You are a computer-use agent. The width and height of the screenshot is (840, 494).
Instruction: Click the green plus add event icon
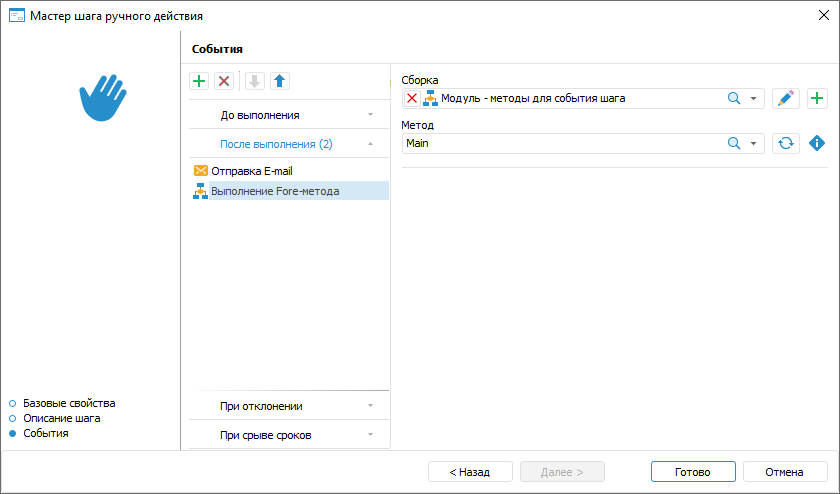199,81
